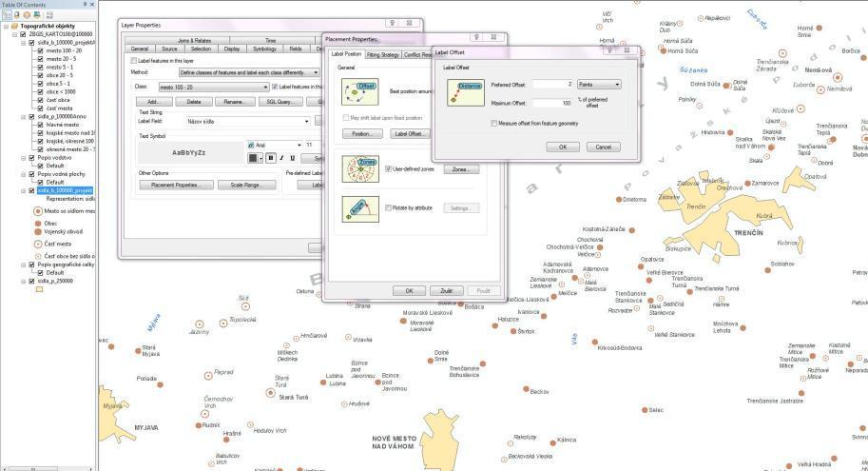868x471 pixels.
Task: Click the Offset label position picture
Action: pyautogui.click(x=359, y=92)
